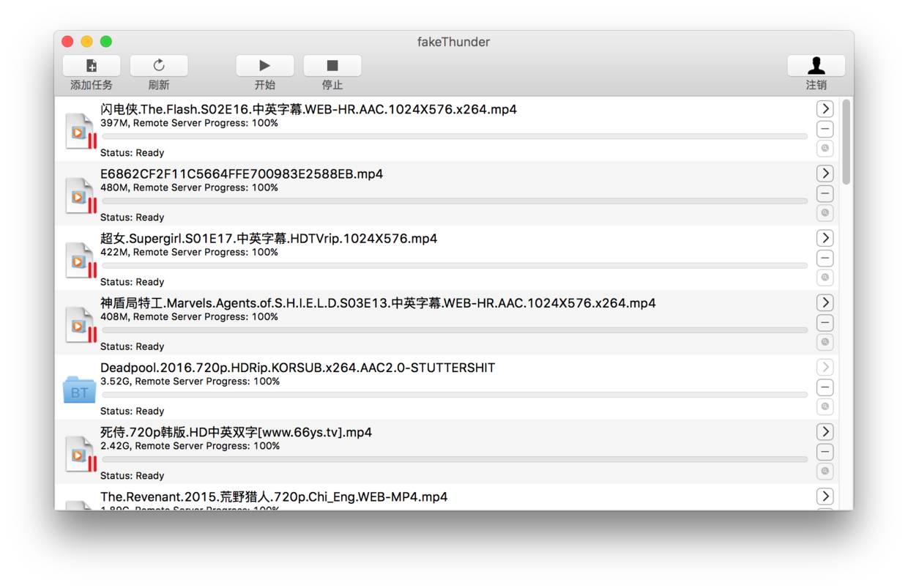The image size is (908, 588).
Task: Click the text '2.42G, Remote Server Progress: 100%'
Action: point(190,445)
